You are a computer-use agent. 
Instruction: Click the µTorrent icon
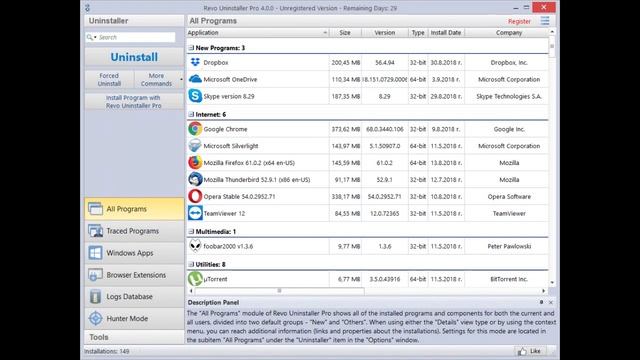click(195, 279)
